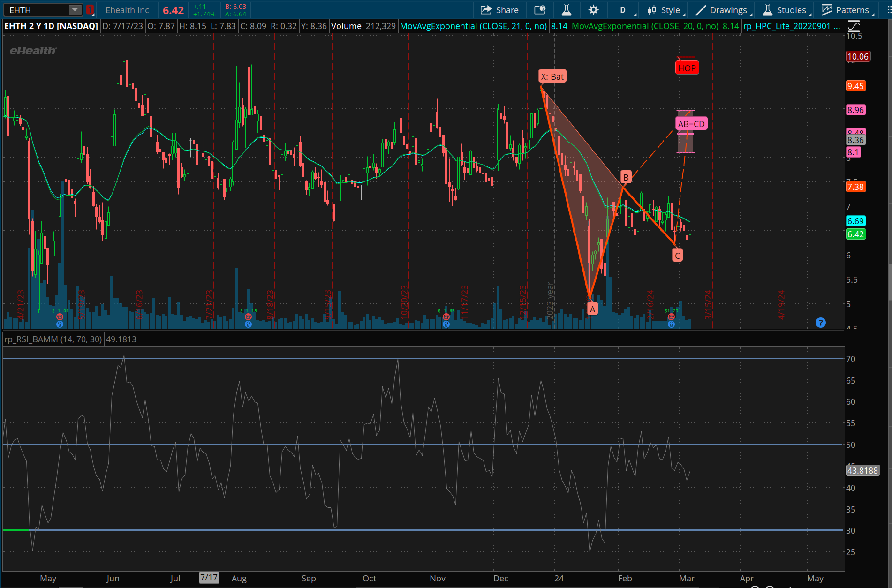The width and height of the screenshot is (892, 588).
Task: Click the rp_RSI_BAMM study label
Action: (x=53, y=339)
